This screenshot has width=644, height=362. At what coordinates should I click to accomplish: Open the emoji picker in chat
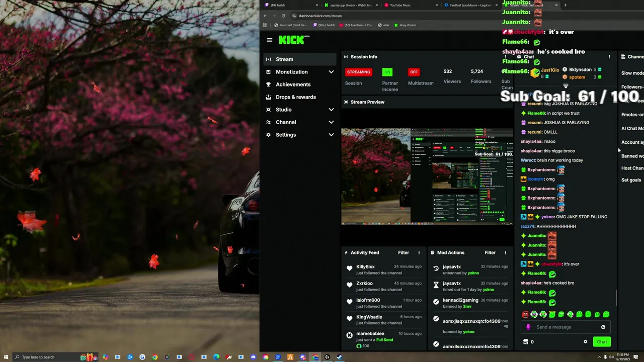(x=603, y=327)
